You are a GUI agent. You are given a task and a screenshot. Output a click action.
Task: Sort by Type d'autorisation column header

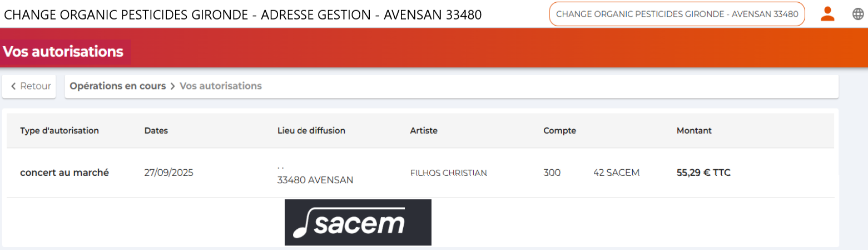click(59, 131)
